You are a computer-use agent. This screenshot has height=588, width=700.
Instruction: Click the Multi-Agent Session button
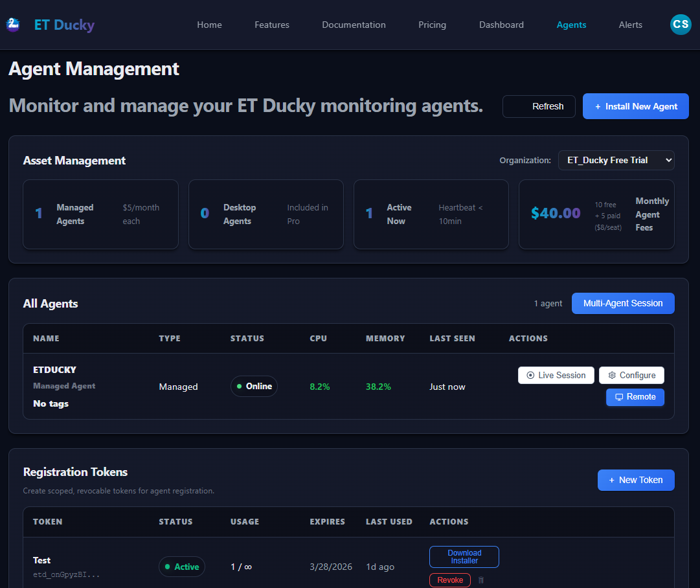(x=623, y=303)
